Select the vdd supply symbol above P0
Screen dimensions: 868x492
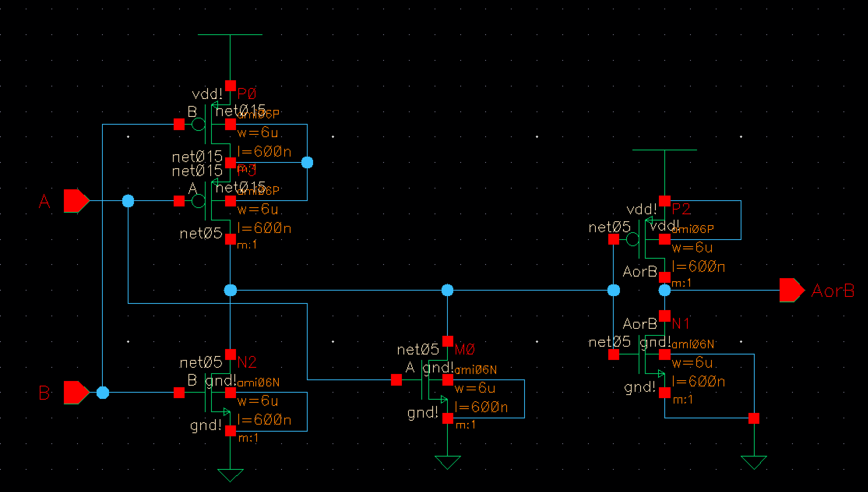(x=230, y=35)
